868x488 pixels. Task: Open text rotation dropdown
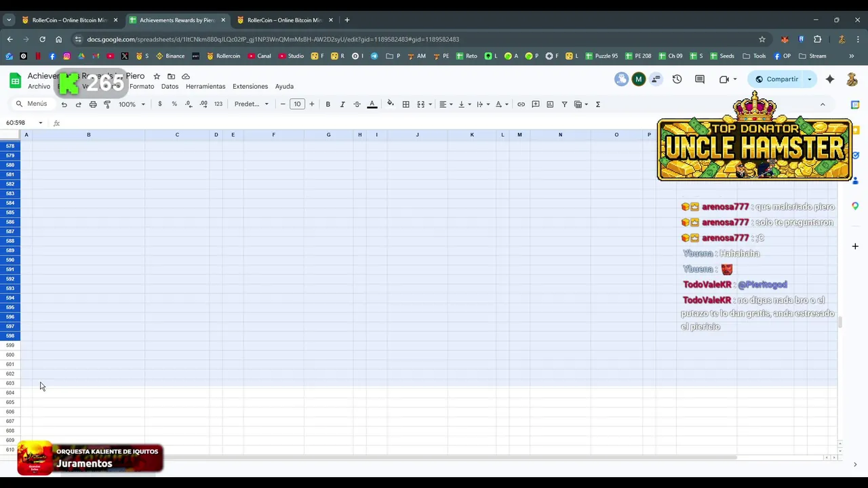[502, 104]
